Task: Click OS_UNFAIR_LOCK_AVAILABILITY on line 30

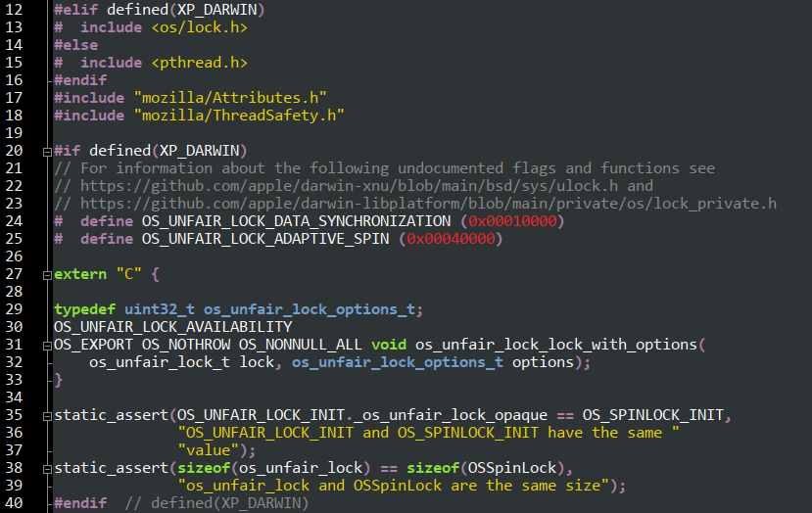Action: 173,327
